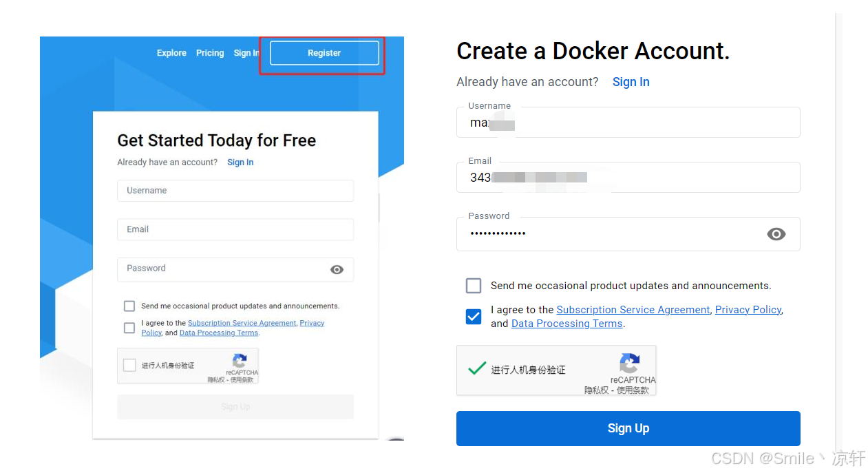This screenshot has height=473, width=868.
Task: Uncheck the ticked agreement checkbox in Create Account form
Action: [474, 317]
